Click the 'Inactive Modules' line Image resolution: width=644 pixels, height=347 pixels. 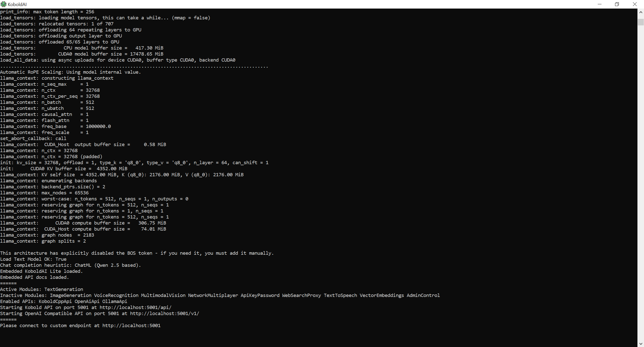tap(220, 295)
